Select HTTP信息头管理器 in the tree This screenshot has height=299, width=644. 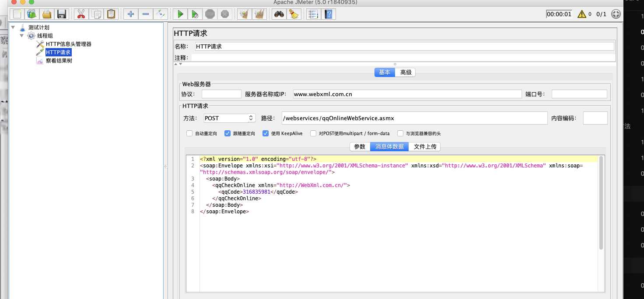click(69, 44)
